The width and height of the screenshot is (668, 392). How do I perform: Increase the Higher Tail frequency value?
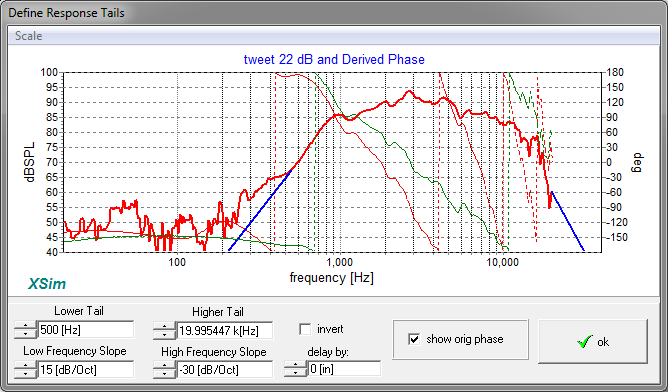[x=164, y=327]
